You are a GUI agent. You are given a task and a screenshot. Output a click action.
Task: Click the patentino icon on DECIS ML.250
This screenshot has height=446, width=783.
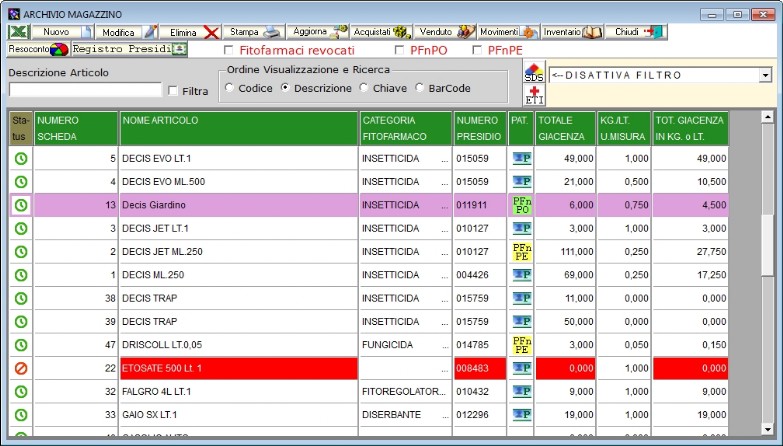(x=522, y=275)
